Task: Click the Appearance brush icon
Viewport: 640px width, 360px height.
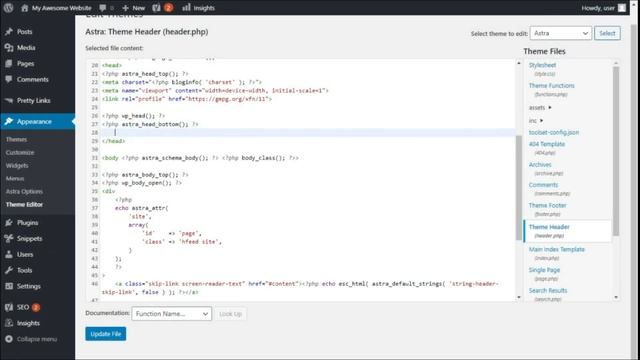Action: [x=9, y=121]
